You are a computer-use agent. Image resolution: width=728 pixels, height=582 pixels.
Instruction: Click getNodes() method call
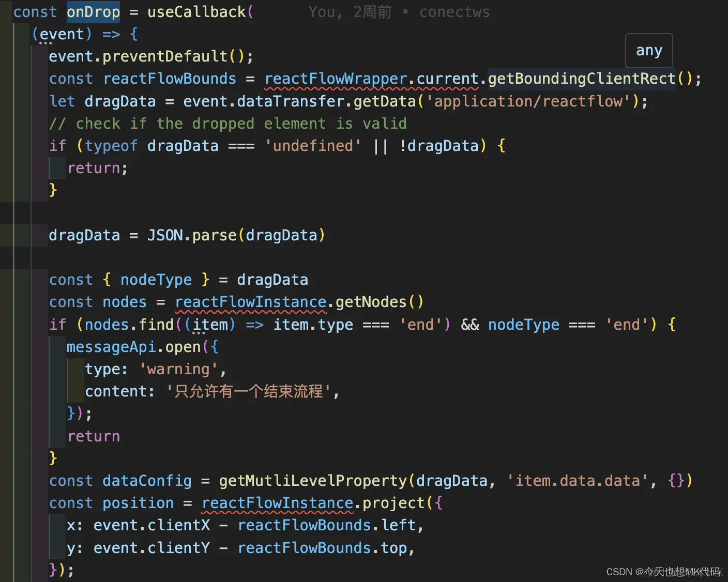(380, 302)
